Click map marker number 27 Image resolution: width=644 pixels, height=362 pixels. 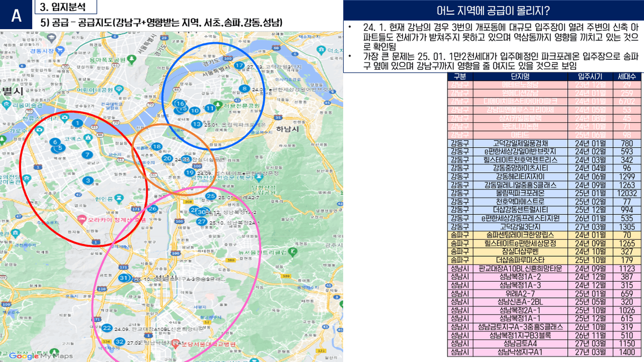tap(201, 221)
